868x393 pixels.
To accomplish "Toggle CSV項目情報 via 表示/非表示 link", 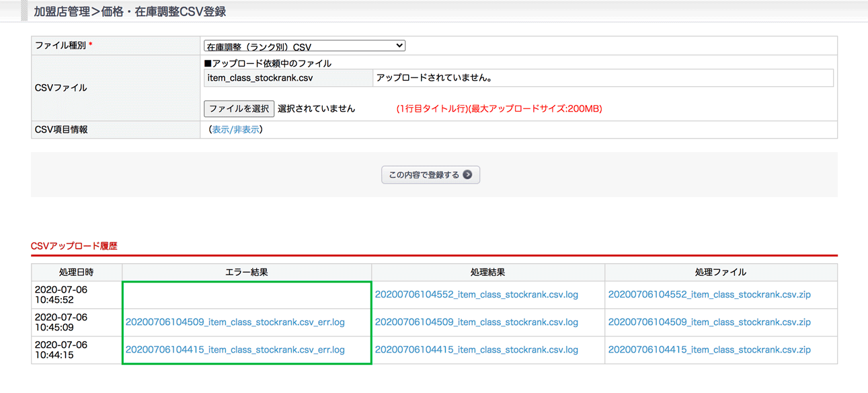I will tap(235, 129).
